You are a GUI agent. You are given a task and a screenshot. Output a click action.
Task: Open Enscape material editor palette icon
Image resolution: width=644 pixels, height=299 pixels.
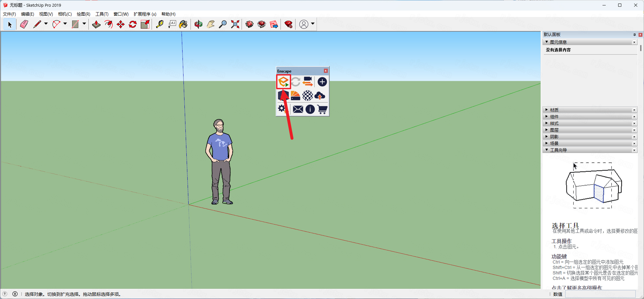click(x=296, y=96)
